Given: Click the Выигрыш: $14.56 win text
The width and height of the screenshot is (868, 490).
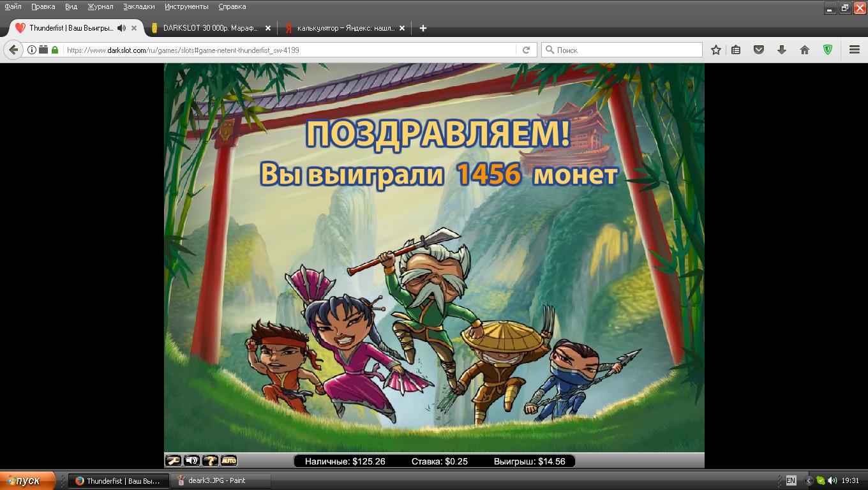Looking at the screenshot, I should pyautogui.click(x=529, y=461).
